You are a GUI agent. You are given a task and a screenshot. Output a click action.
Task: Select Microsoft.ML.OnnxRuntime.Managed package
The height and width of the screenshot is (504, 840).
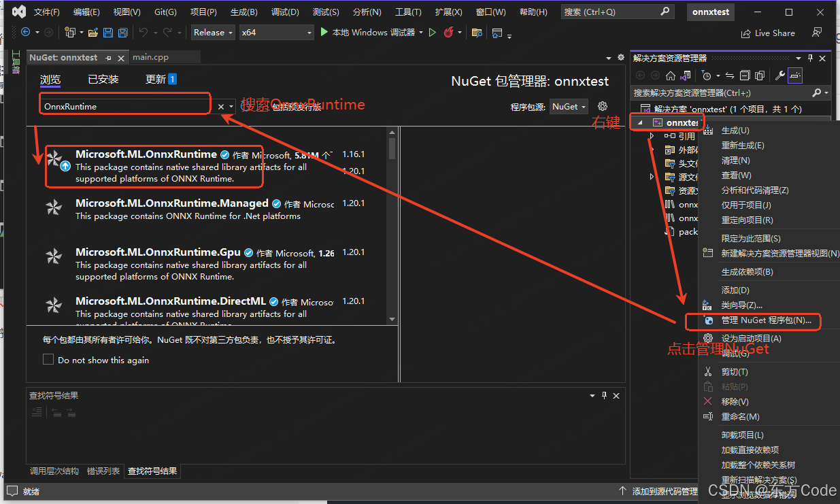(207, 209)
